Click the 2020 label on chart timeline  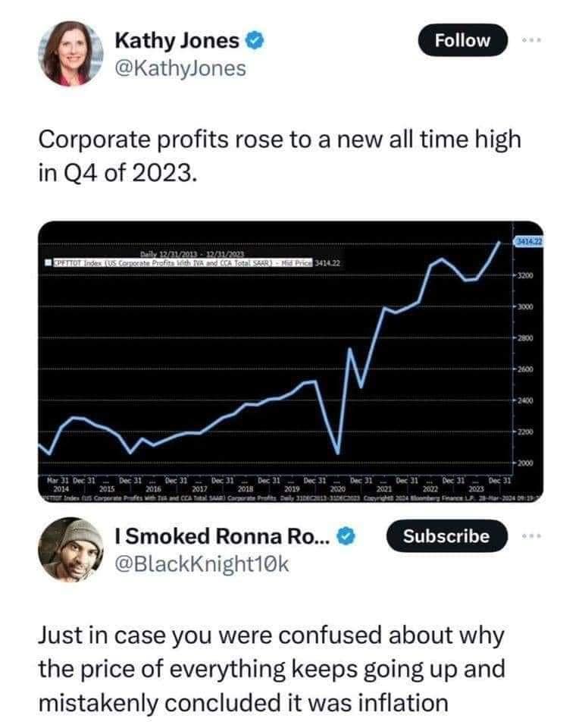338,488
